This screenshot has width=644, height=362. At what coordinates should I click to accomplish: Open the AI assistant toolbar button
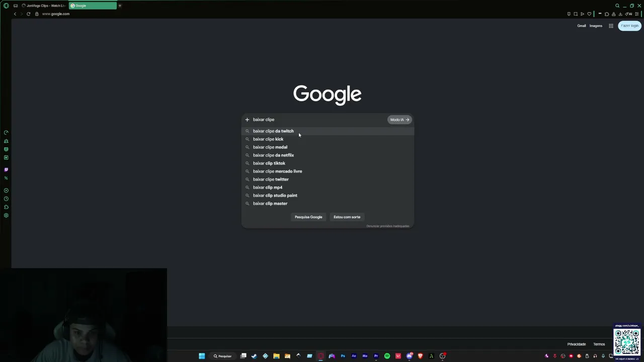point(628,14)
